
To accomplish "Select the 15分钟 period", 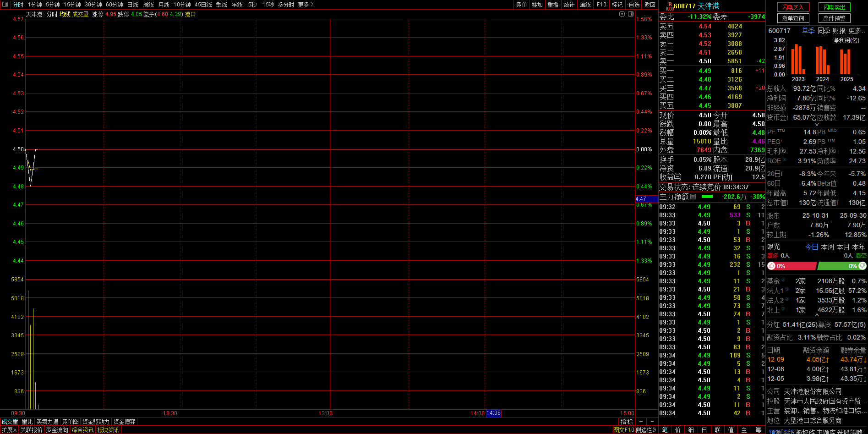I will pos(72,5).
